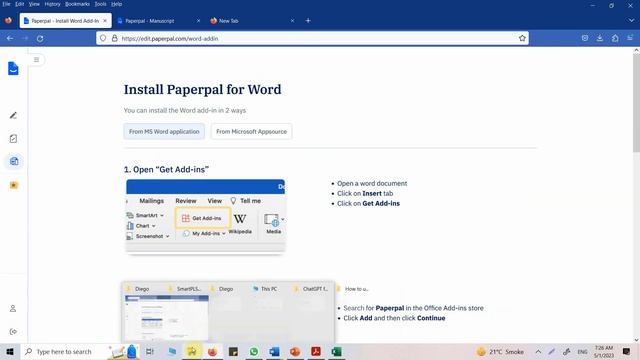This screenshot has width=640, height=360.
Task: Open the pen/edit tool in the left sidebar
Action: click(13, 116)
